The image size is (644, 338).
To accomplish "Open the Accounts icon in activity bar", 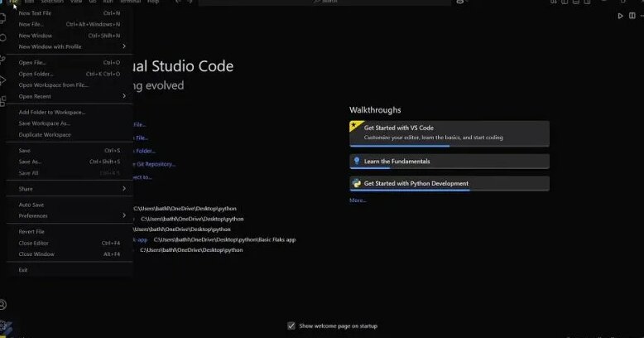I will click(2, 305).
